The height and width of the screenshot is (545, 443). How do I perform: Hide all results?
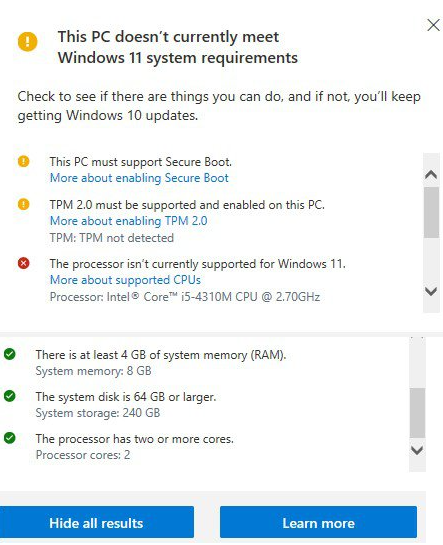click(x=97, y=522)
